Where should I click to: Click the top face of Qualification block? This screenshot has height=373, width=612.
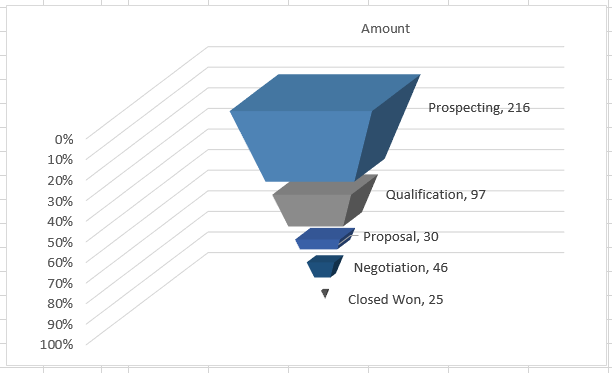326,186
